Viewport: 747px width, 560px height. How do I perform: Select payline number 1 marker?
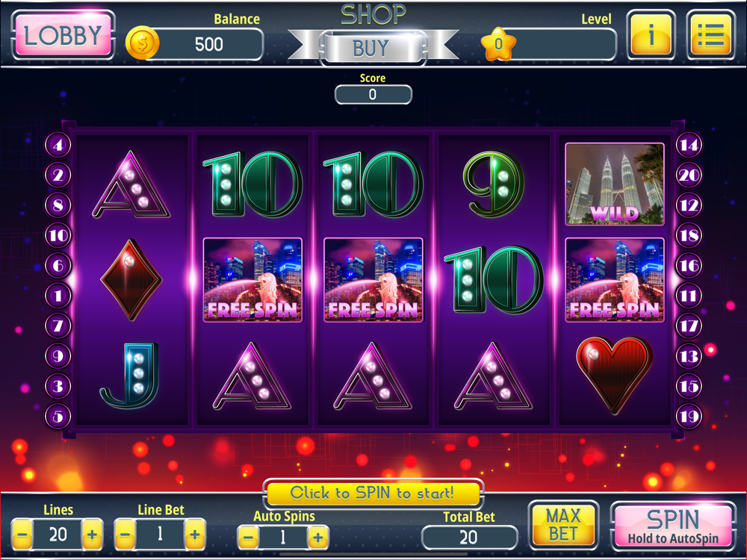point(58,296)
